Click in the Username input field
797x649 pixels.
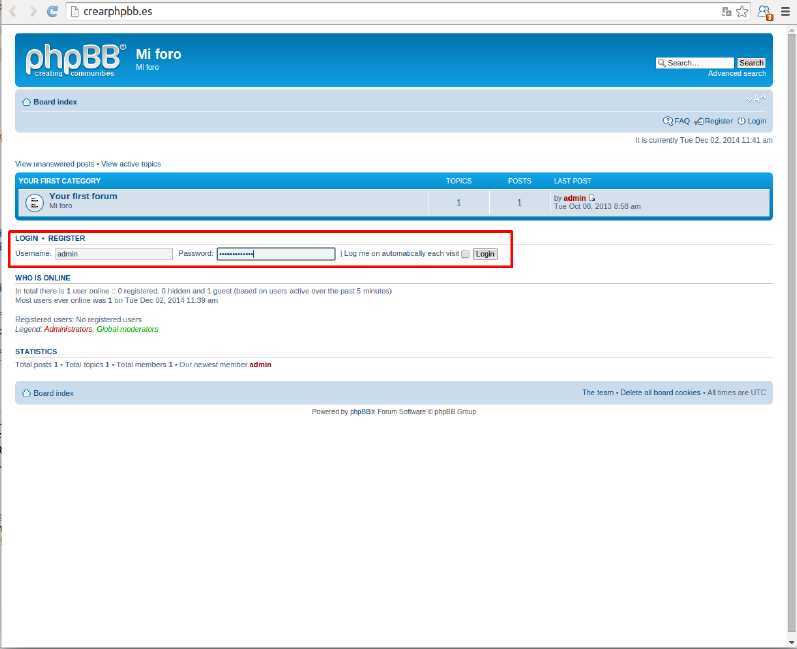(x=113, y=254)
